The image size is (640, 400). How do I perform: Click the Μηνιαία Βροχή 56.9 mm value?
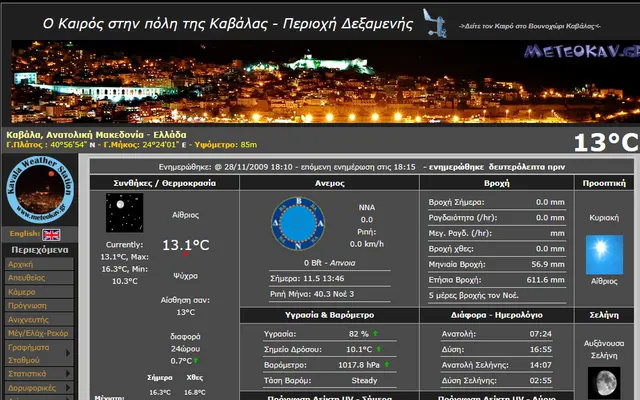click(548, 264)
